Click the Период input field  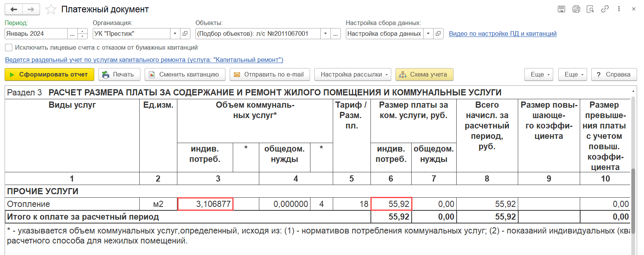point(36,34)
